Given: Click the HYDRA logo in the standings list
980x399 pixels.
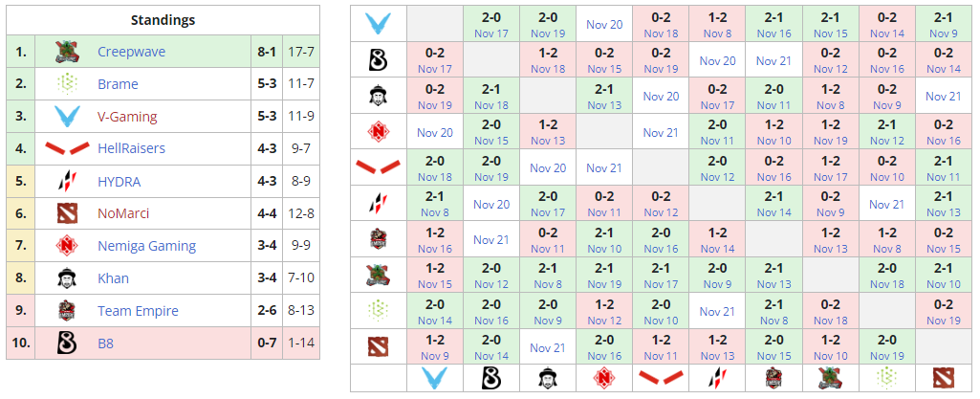Looking at the screenshot, I should [66, 181].
